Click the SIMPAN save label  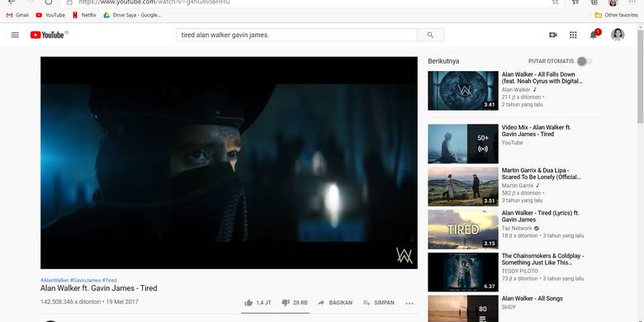384,303
